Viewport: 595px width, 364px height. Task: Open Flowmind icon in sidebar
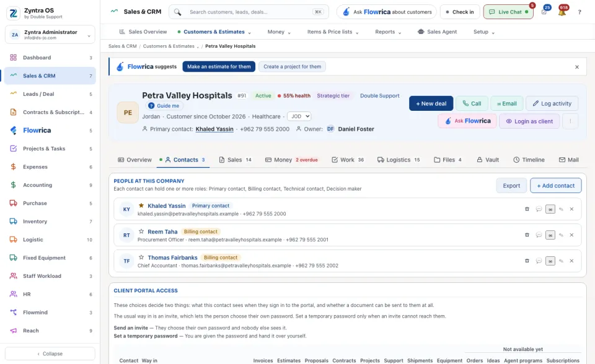pos(13,313)
